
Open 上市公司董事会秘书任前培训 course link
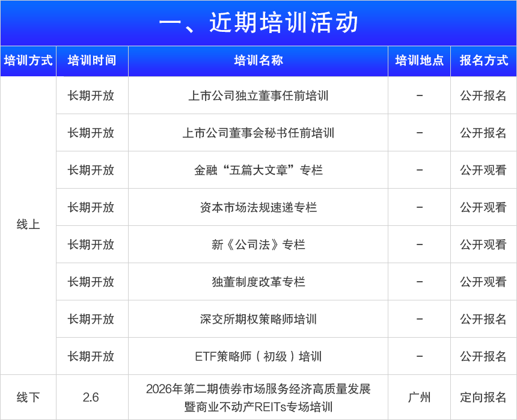(258, 133)
